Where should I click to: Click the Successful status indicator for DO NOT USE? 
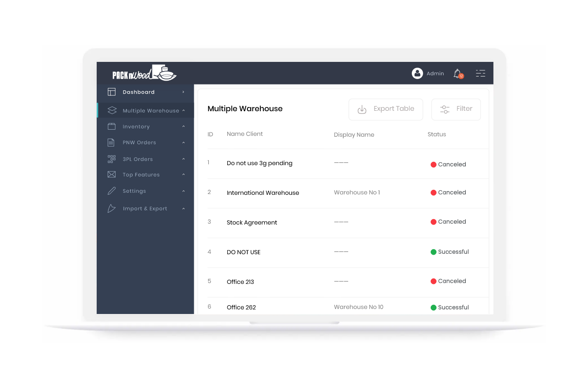click(434, 252)
